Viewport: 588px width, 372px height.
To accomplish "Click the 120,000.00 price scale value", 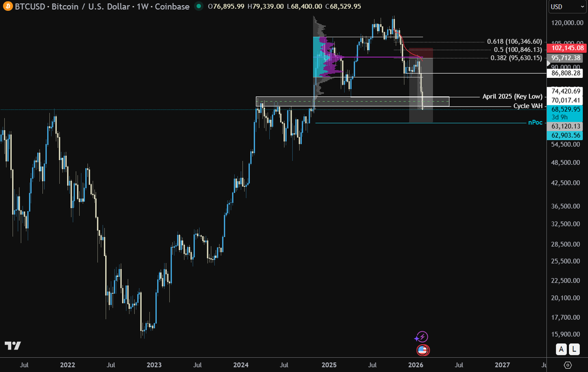I will click(568, 23).
